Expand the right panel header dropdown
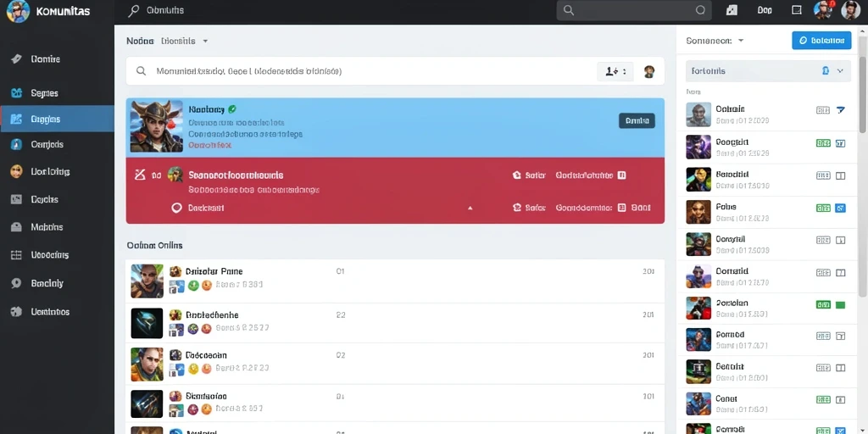 741,41
